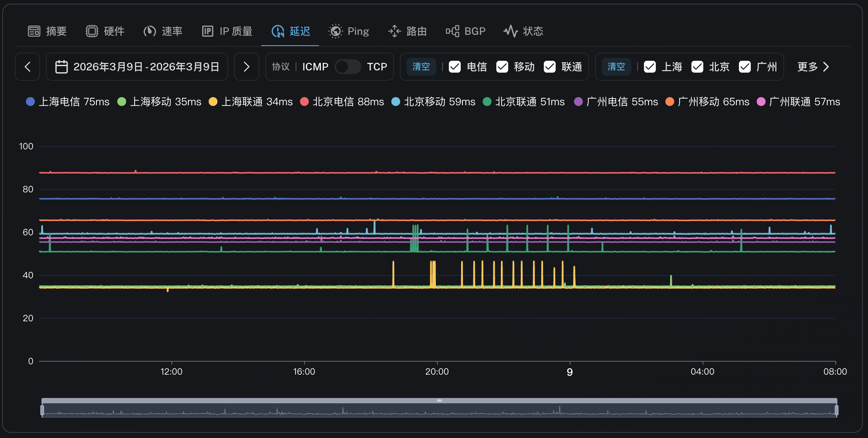Image resolution: width=868 pixels, height=438 pixels.
Task: Click the IP 质量 icon
Action: [x=207, y=31]
